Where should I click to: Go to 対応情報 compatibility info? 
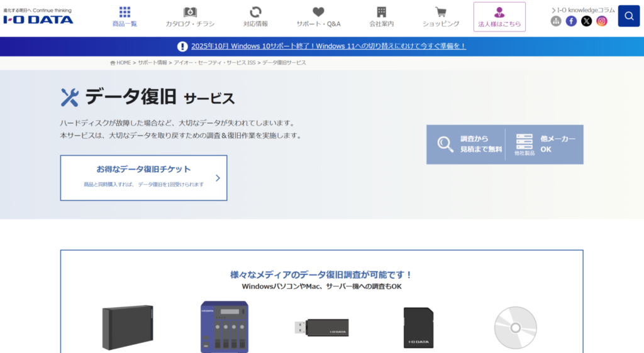[255, 17]
